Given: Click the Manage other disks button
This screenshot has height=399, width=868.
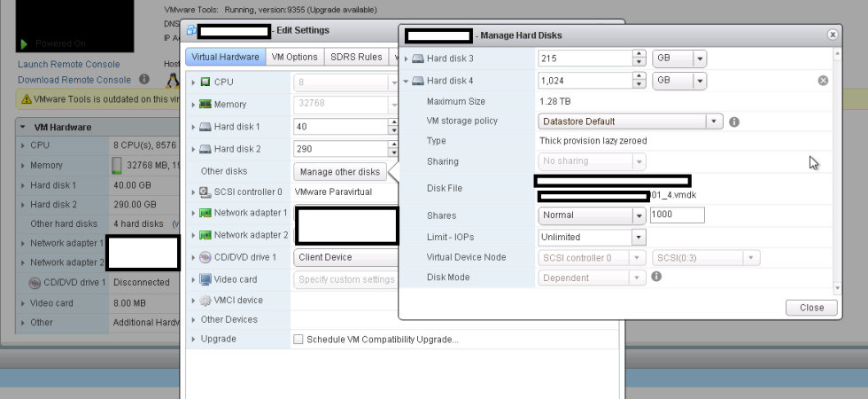Looking at the screenshot, I should click(340, 172).
